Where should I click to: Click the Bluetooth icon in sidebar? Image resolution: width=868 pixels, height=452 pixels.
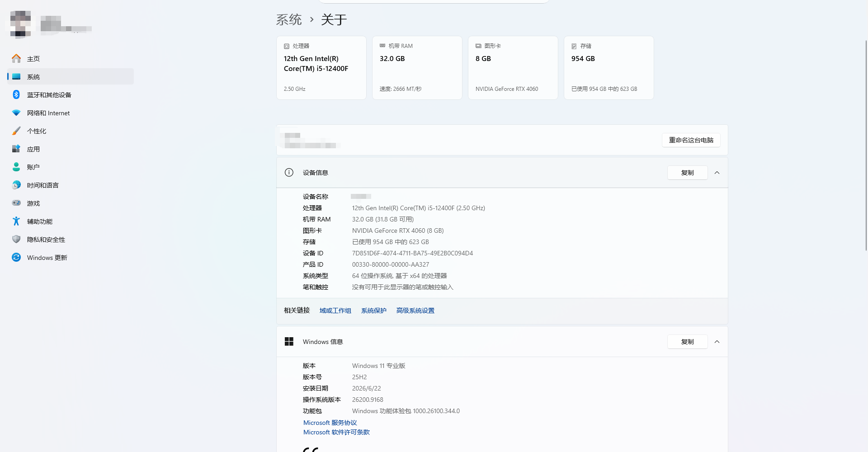tap(16, 94)
